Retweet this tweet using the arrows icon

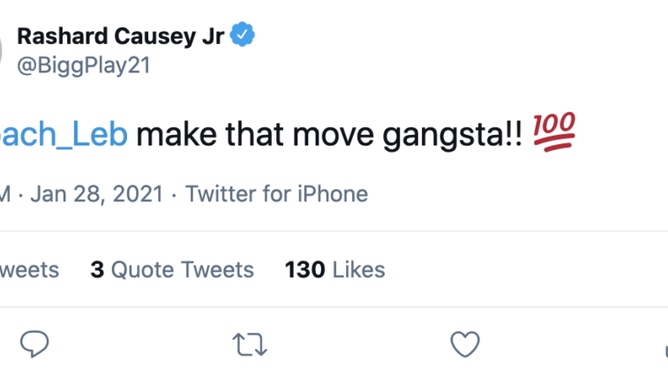[250, 344]
